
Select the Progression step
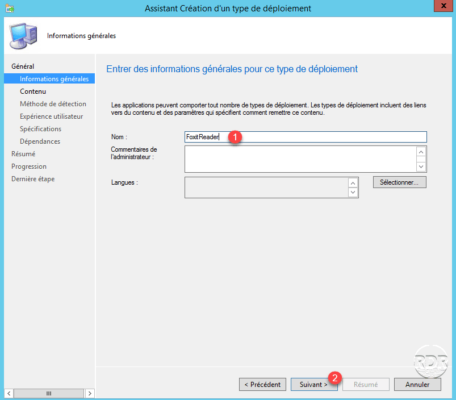29,166
